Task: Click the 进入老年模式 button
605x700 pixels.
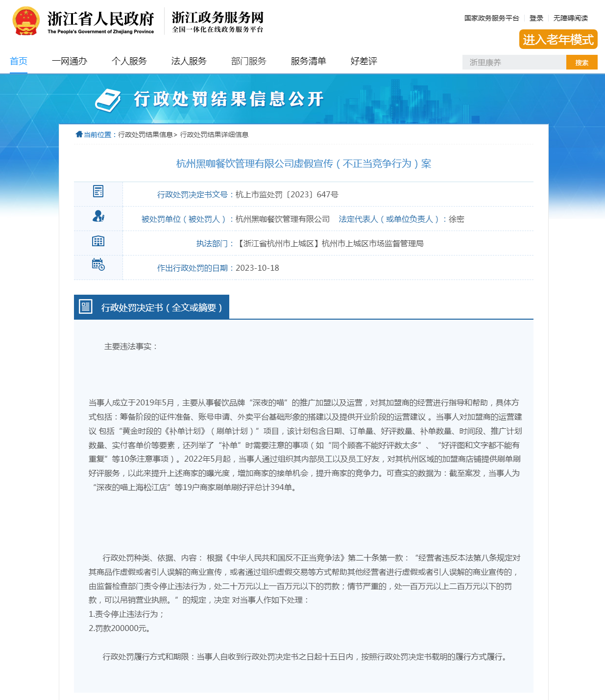Action: point(558,39)
